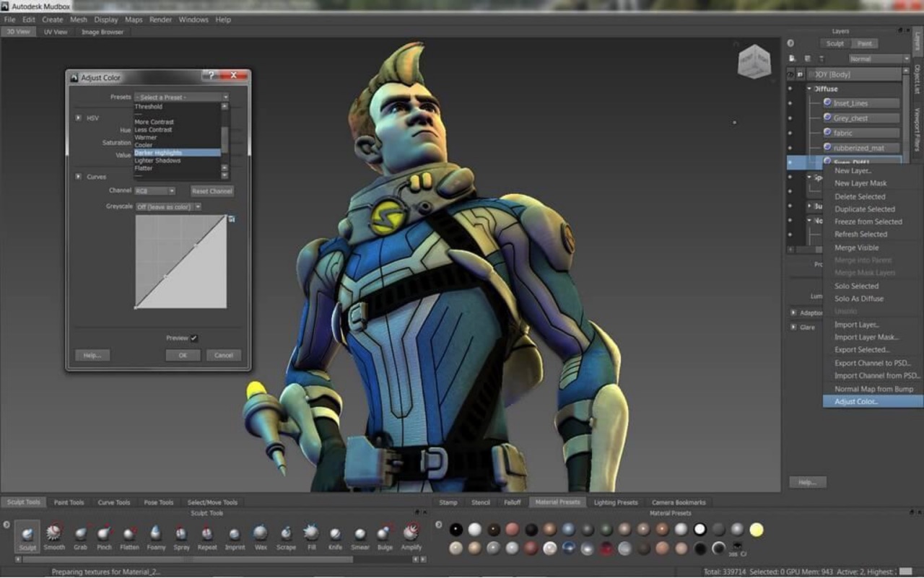
Task: Choose the Pinch sculpt tool
Action: (x=105, y=535)
